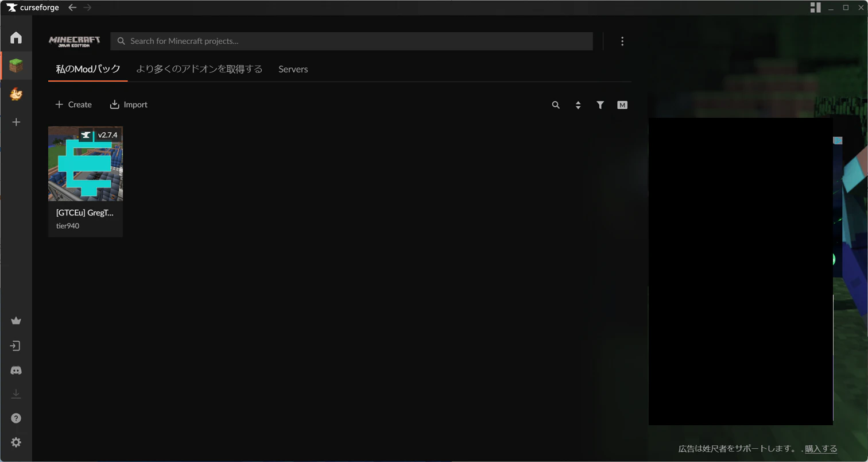Open the filter funnel icon
Viewport: 868px width, 462px height.
pyautogui.click(x=600, y=105)
